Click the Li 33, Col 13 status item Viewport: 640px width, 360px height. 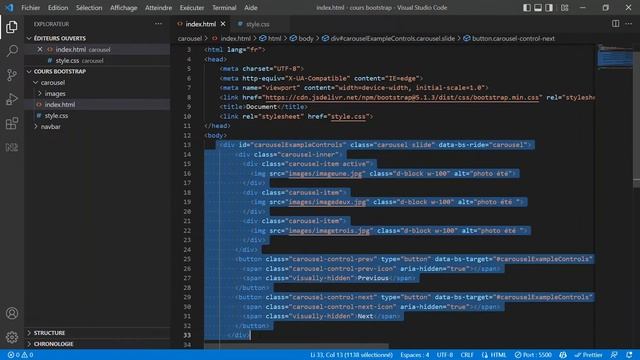click(x=351, y=355)
